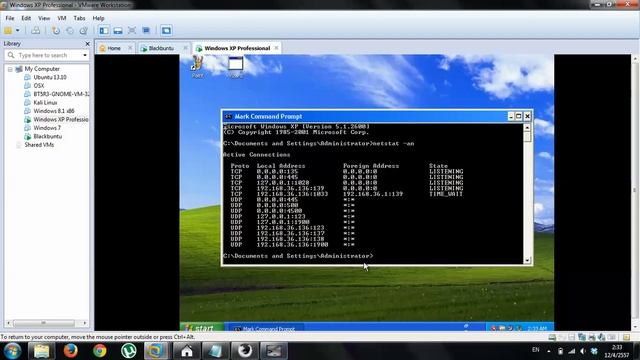Open the VM menu
This screenshot has width=640, height=360.
[x=62, y=18]
